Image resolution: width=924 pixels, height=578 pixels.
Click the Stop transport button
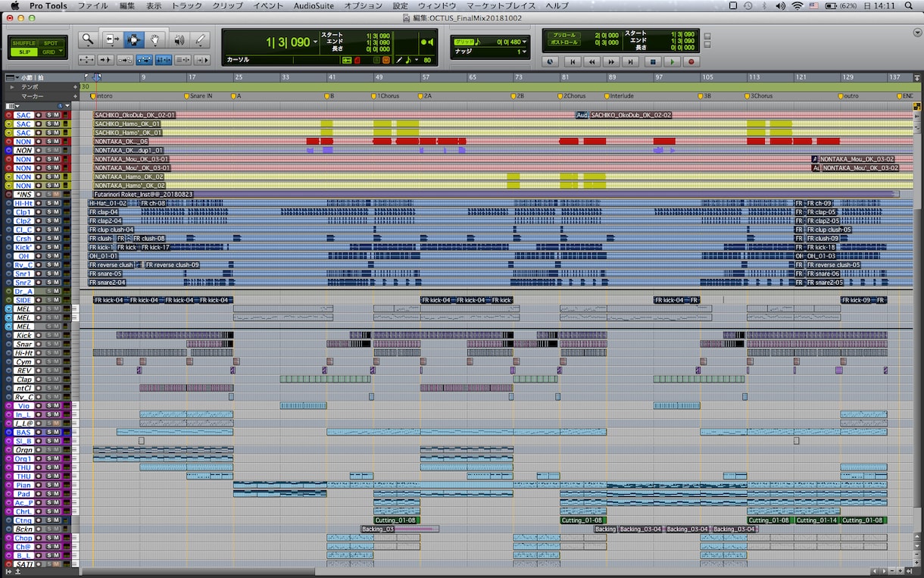[652, 61]
